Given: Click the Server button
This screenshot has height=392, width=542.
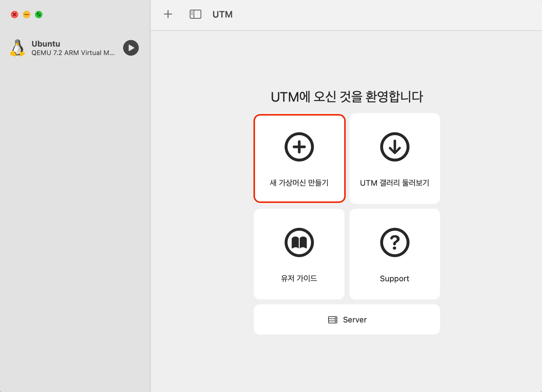Looking at the screenshot, I should (x=347, y=319).
